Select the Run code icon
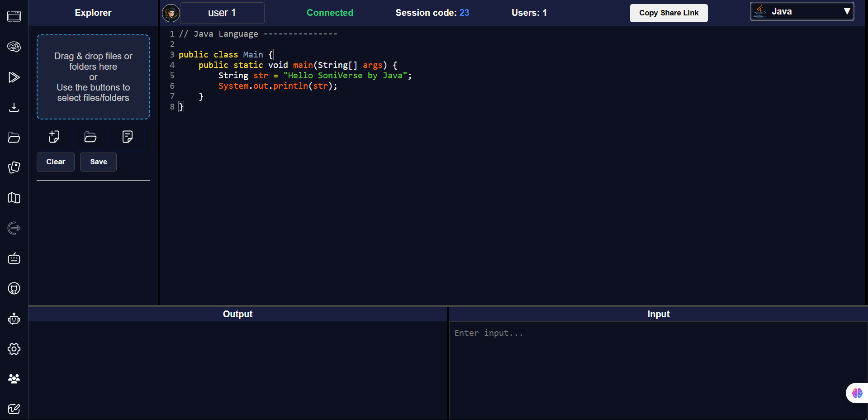Image resolution: width=868 pixels, height=420 pixels. tap(14, 77)
